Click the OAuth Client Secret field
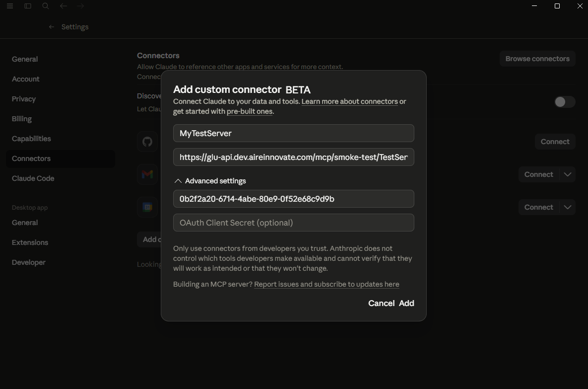 (x=294, y=223)
